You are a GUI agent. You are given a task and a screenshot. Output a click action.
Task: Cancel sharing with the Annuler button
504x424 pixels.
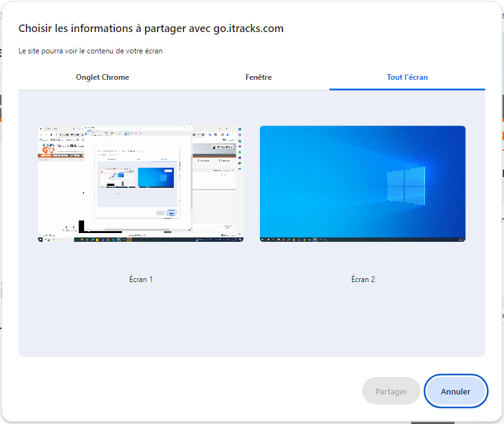(x=456, y=391)
